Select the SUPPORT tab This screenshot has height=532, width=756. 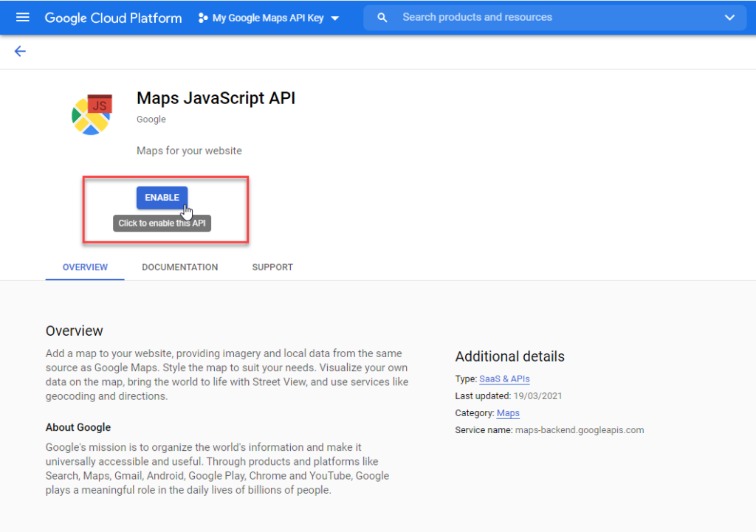tap(272, 267)
